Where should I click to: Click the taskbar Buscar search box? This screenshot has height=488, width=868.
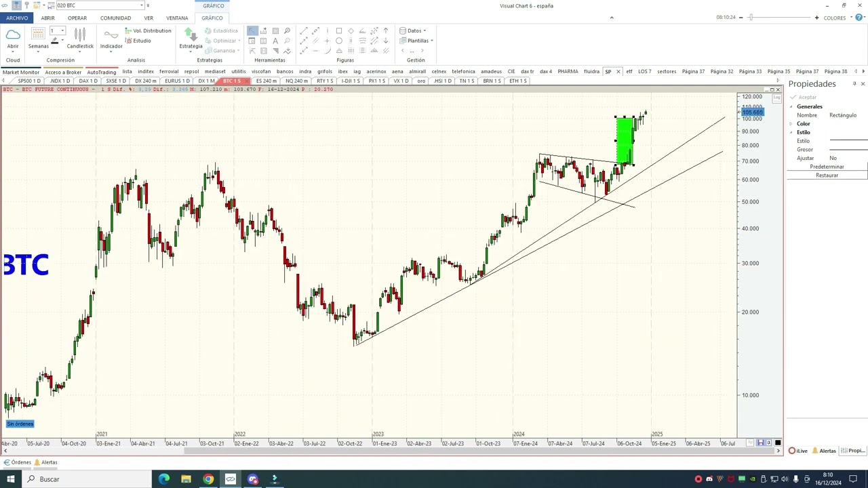click(86, 479)
